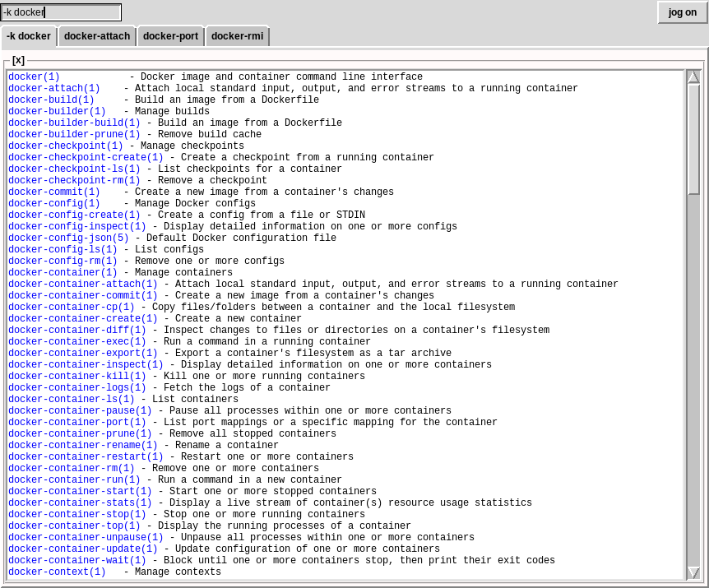
Task: Open the docker-container-prune(1) link
Action: (x=80, y=434)
